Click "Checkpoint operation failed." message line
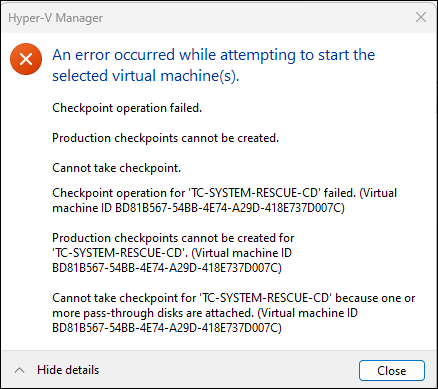Image resolution: width=438 pixels, height=389 pixels. (127, 108)
